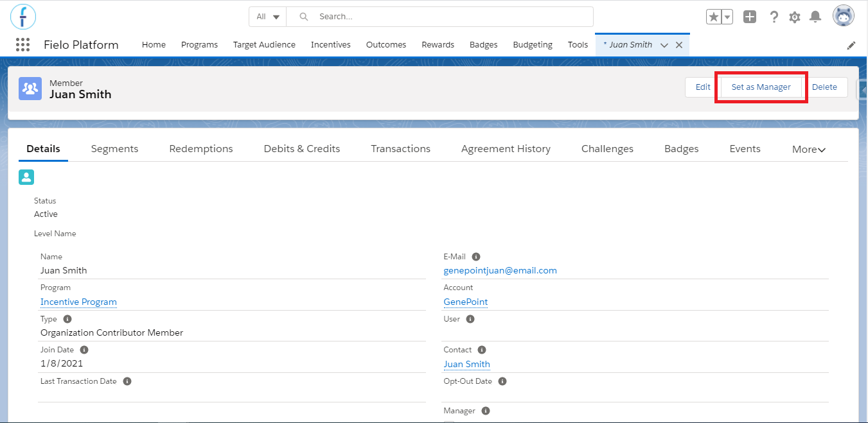This screenshot has height=423, width=868.
Task: Open the Target Audience nav tab
Action: (x=264, y=45)
